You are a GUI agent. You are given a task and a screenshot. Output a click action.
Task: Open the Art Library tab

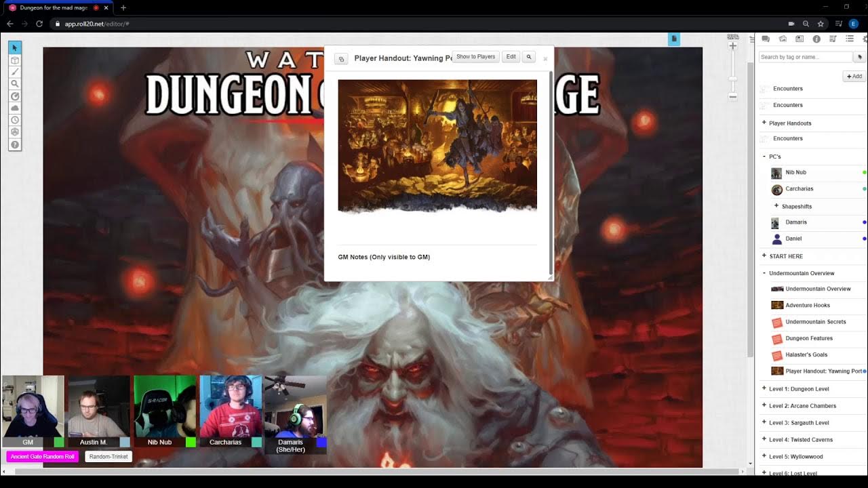(783, 39)
